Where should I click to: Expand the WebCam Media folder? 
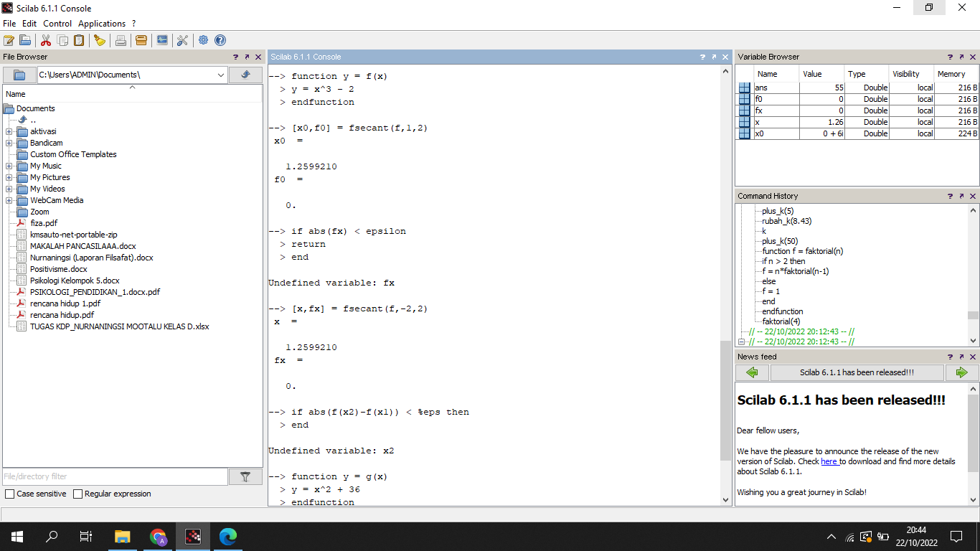[x=9, y=200]
